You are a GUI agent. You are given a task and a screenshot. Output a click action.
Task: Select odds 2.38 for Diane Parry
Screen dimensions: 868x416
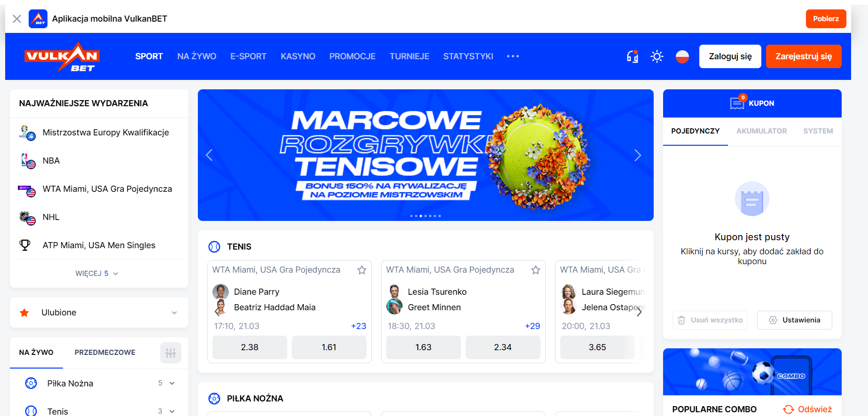click(x=250, y=347)
